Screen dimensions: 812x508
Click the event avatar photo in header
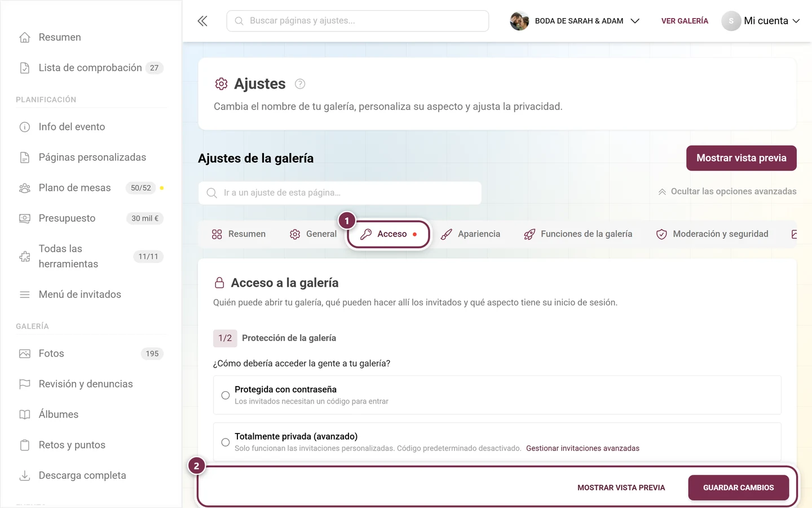click(x=519, y=21)
